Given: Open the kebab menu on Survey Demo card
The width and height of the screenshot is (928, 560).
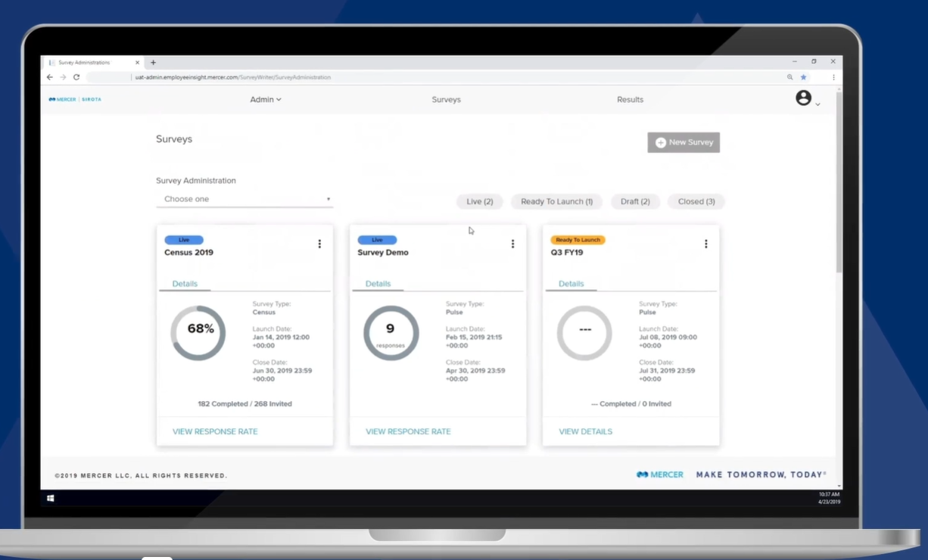Looking at the screenshot, I should coord(512,244).
